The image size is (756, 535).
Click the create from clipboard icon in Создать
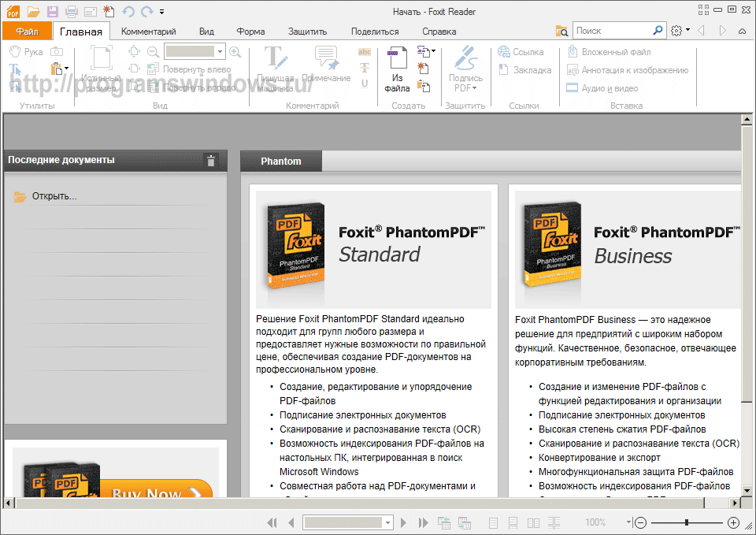tap(424, 87)
